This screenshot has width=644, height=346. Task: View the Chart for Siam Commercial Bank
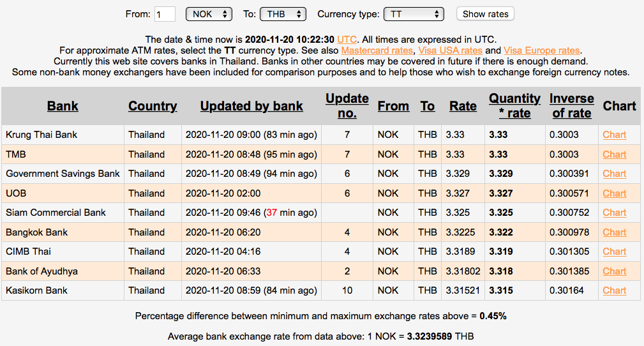pos(614,213)
